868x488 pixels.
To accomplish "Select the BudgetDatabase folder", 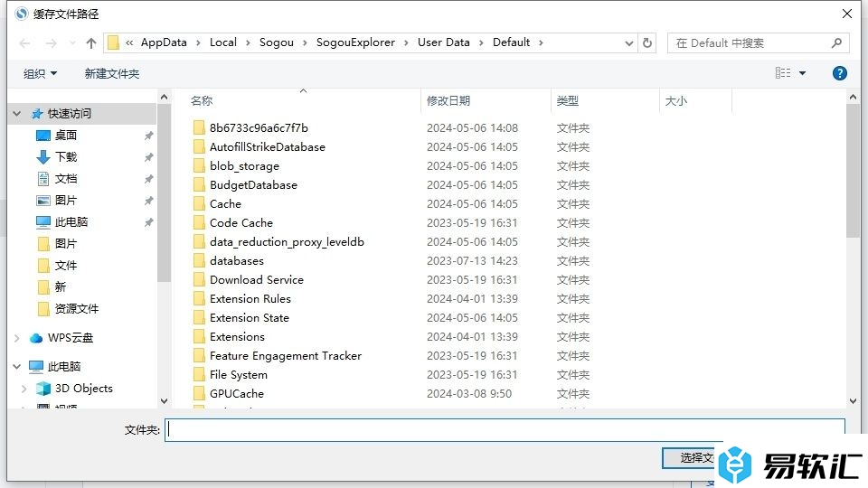I will [x=253, y=184].
